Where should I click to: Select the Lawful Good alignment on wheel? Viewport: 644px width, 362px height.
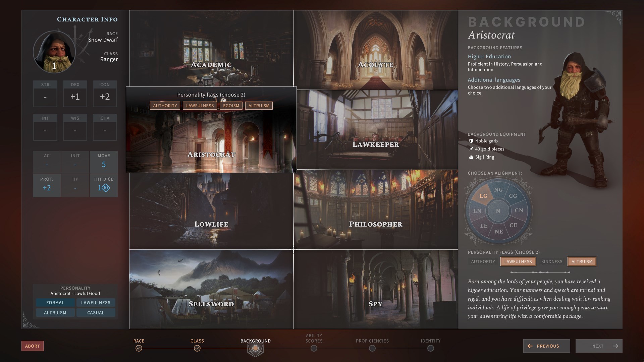[x=483, y=196]
